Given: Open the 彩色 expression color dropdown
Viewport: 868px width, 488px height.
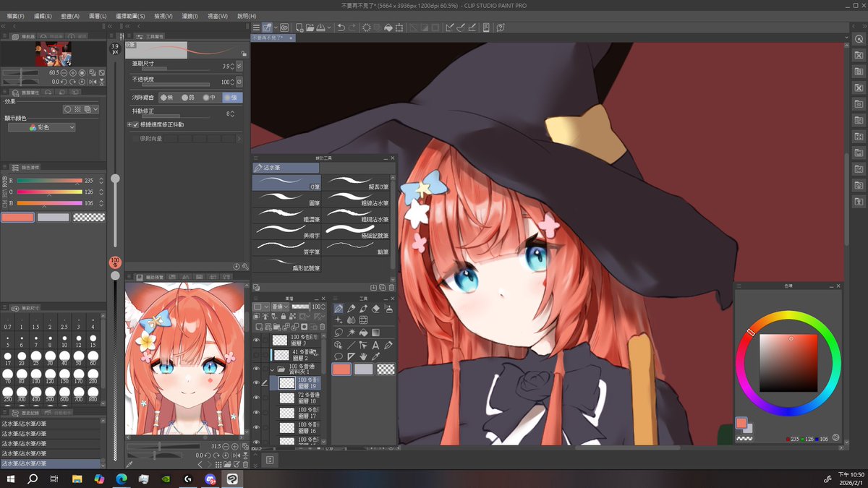Looking at the screenshot, I should 41,127.
